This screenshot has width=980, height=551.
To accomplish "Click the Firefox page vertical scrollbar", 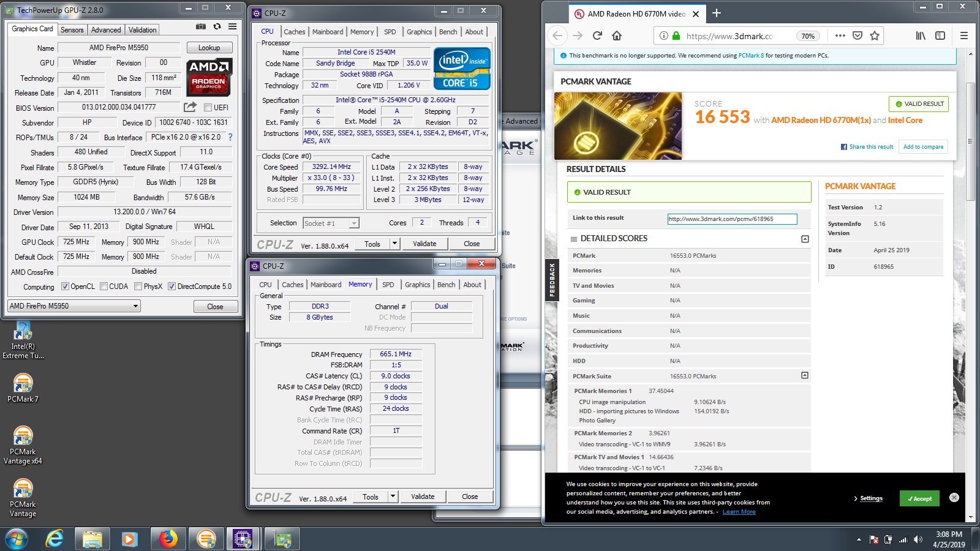I will coord(970,141).
